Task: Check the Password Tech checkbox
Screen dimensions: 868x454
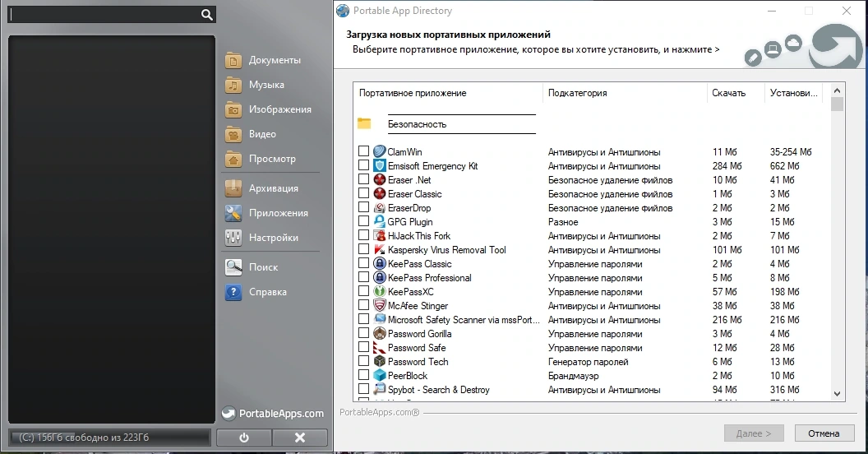Action: pyautogui.click(x=363, y=361)
